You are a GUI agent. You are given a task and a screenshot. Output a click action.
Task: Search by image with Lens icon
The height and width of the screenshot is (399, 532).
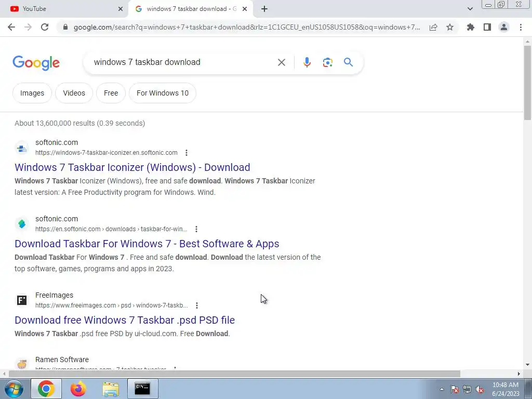pyautogui.click(x=327, y=62)
